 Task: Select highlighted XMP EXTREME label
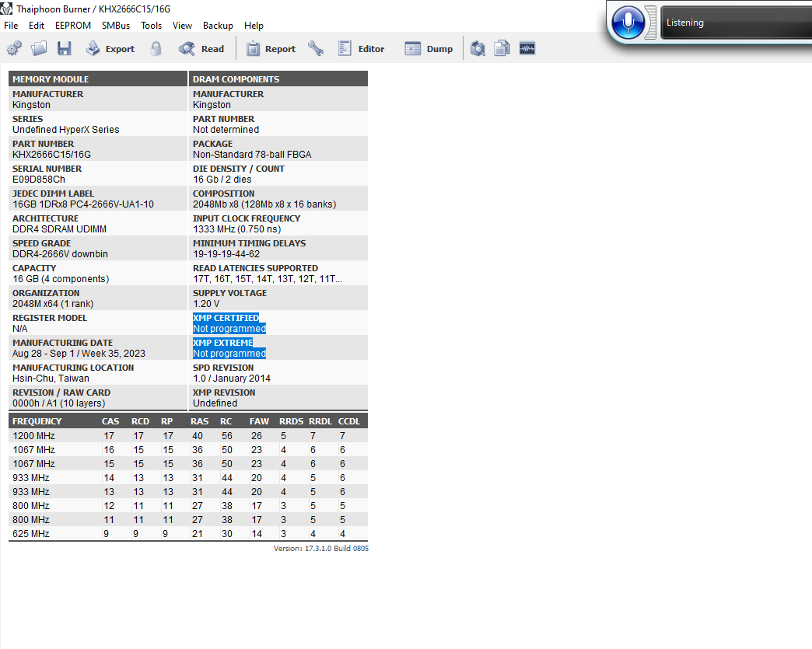[223, 343]
